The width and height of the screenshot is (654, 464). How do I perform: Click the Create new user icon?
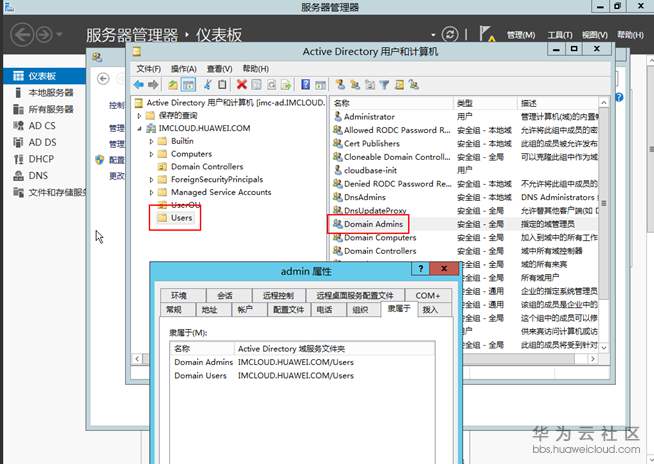tap(340, 85)
